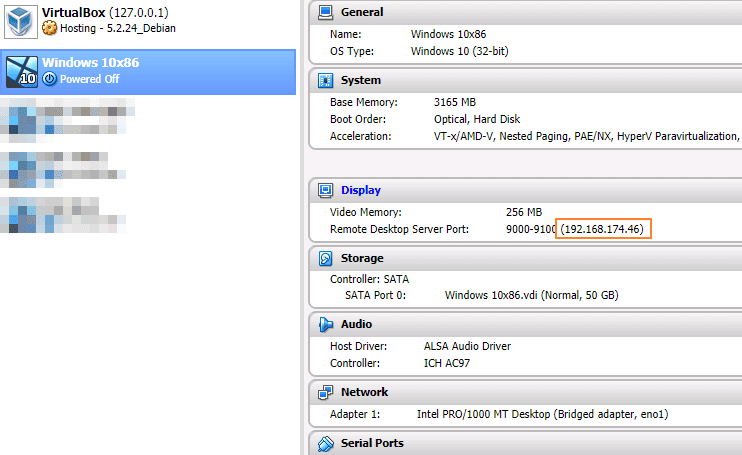Click the Adapter 1 label
Image resolution: width=742 pixels, height=455 pixels.
355,414
